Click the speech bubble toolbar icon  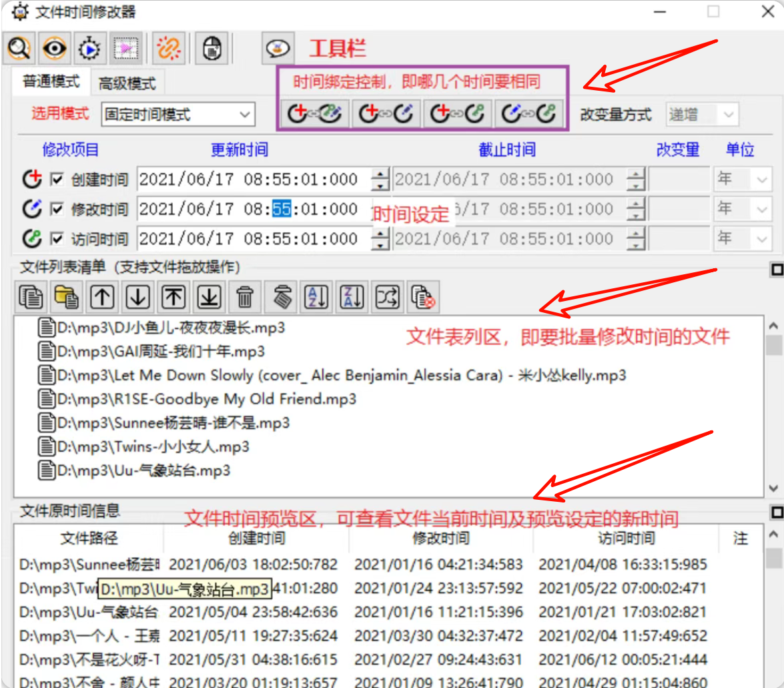click(278, 49)
